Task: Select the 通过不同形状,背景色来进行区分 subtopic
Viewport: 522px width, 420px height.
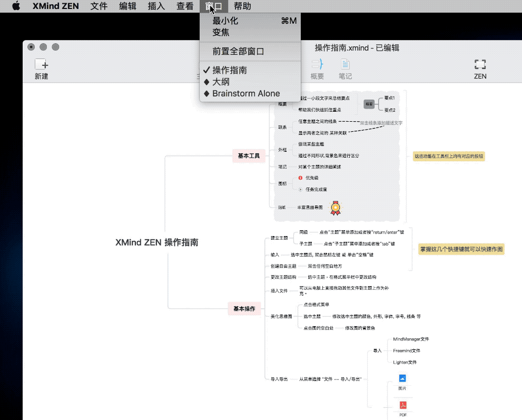Action: (x=329, y=155)
